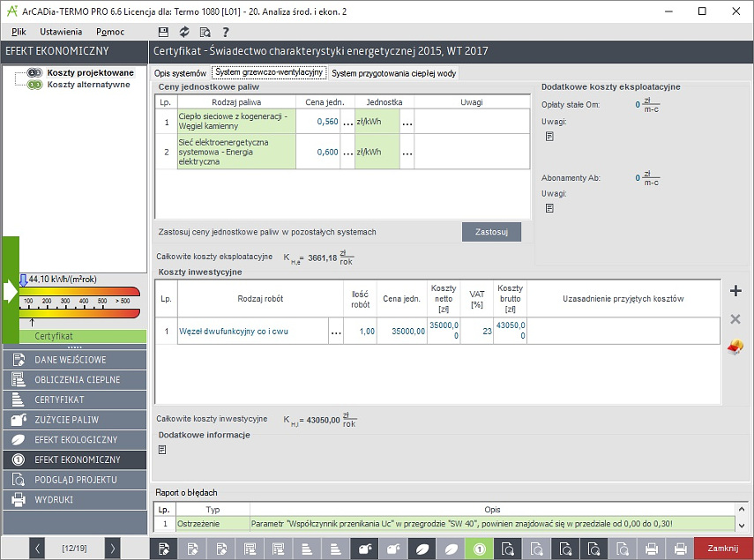Screen dimensions: 754x560
Task: Click the Zastosuj button
Action: click(491, 232)
